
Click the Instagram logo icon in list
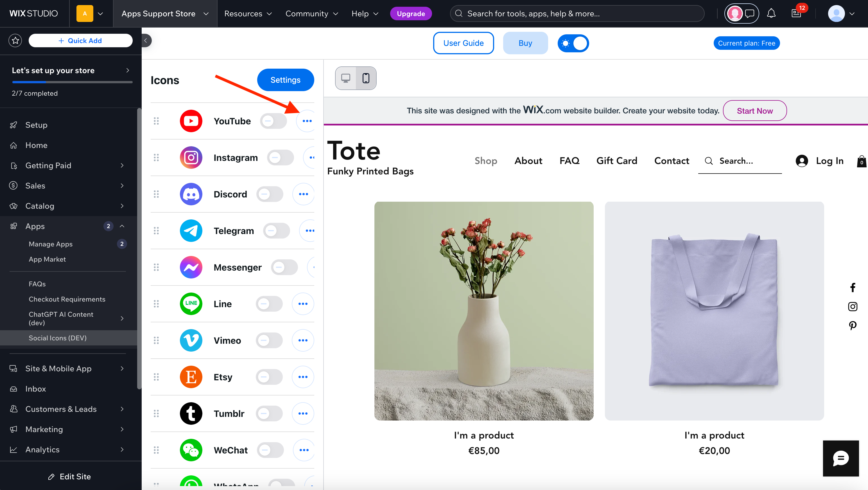pos(191,158)
